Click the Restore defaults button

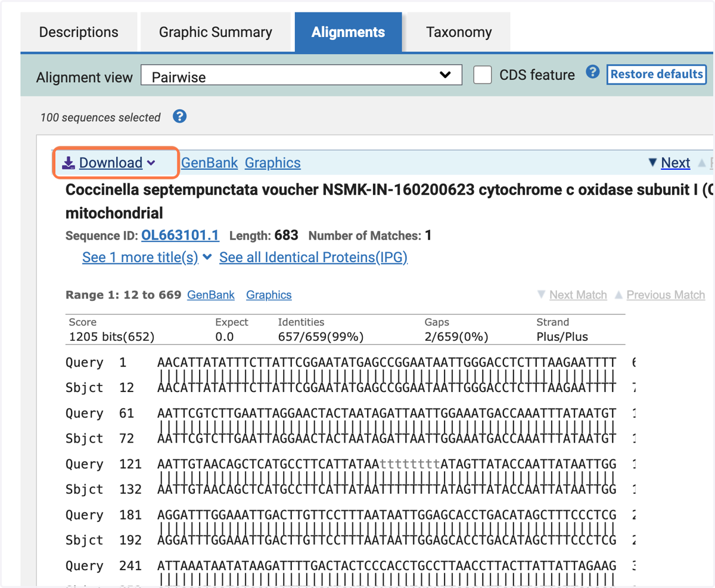[x=657, y=74]
